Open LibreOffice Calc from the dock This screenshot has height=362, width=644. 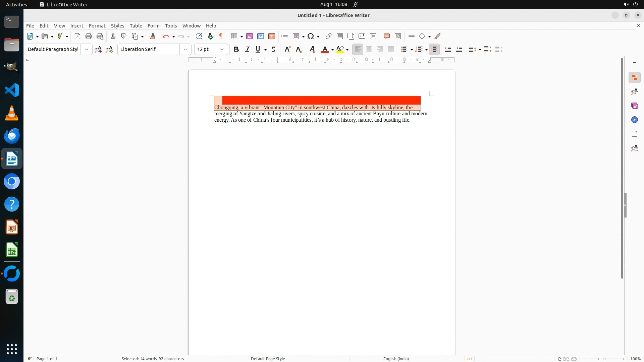click(x=12, y=250)
